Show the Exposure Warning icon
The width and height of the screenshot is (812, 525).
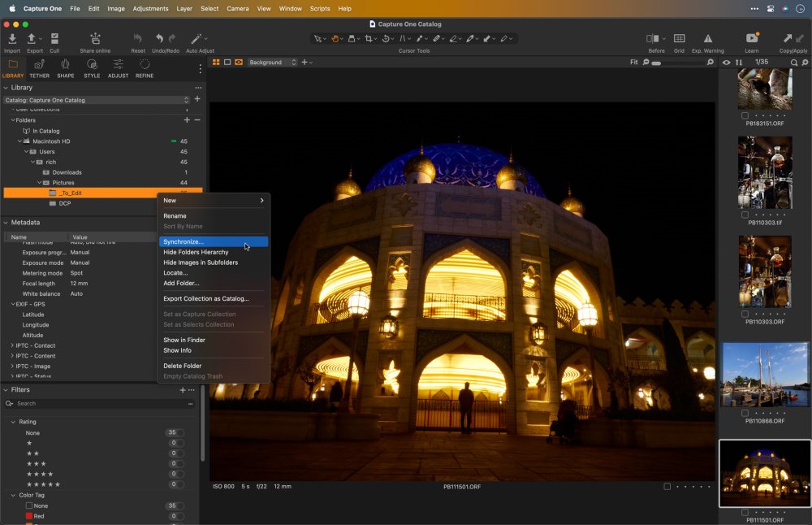coord(707,39)
